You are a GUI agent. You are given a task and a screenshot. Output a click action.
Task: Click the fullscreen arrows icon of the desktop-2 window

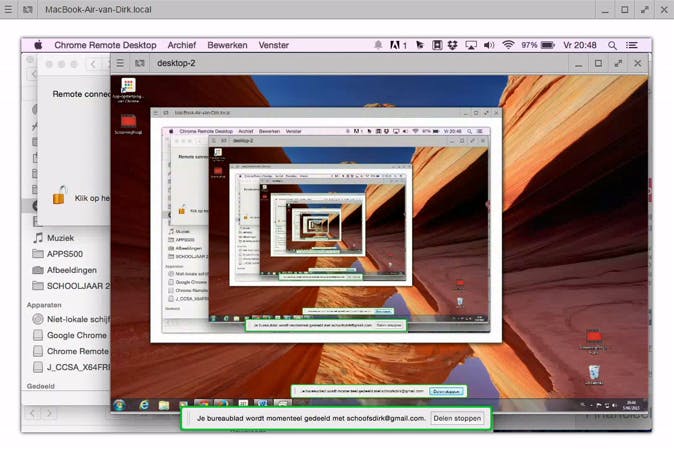pos(618,63)
